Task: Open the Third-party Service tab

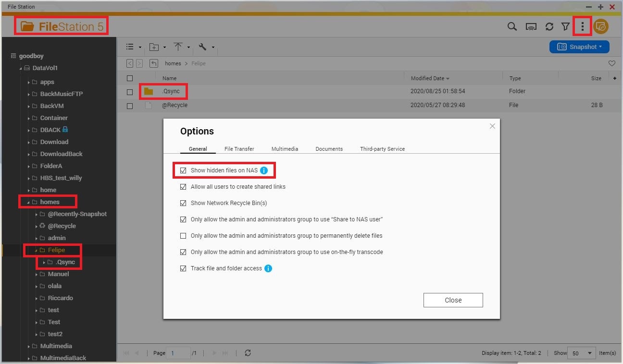Action: click(x=382, y=149)
